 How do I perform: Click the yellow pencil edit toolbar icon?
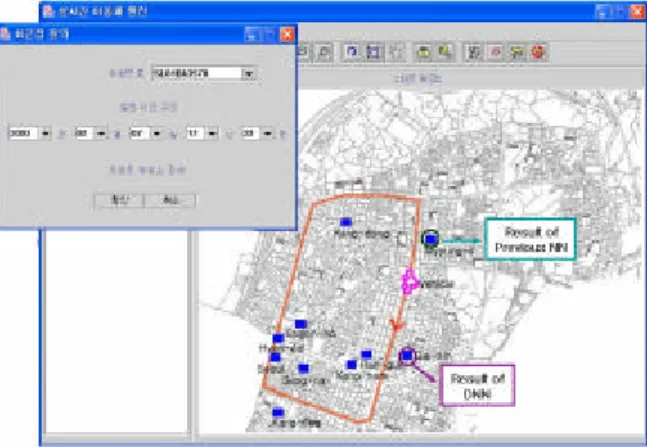tap(445, 52)
